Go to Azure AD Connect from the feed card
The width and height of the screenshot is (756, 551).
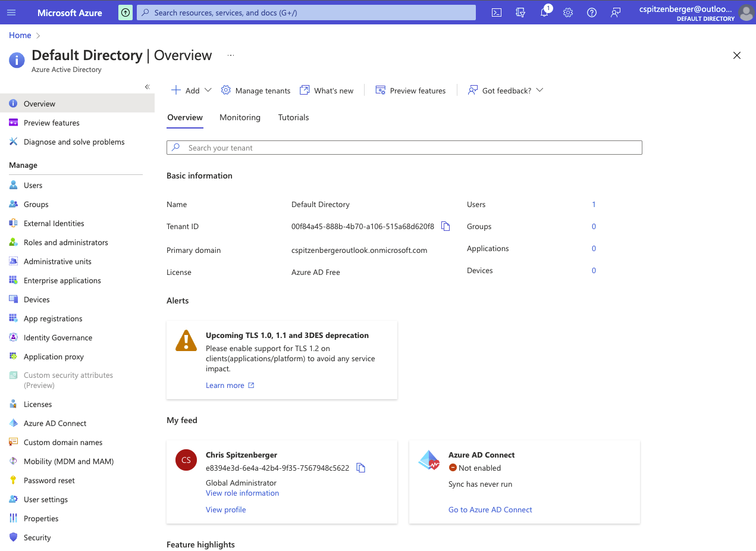coord(490,509)
